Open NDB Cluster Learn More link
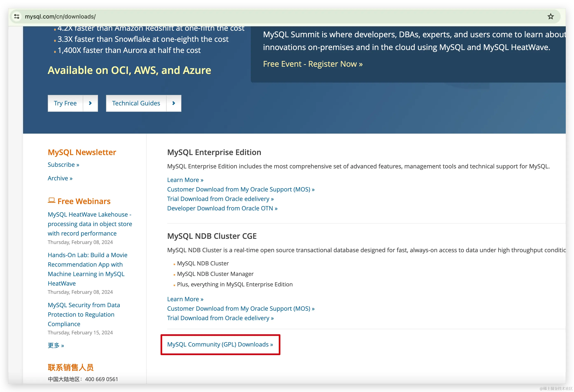 [185, 299]
